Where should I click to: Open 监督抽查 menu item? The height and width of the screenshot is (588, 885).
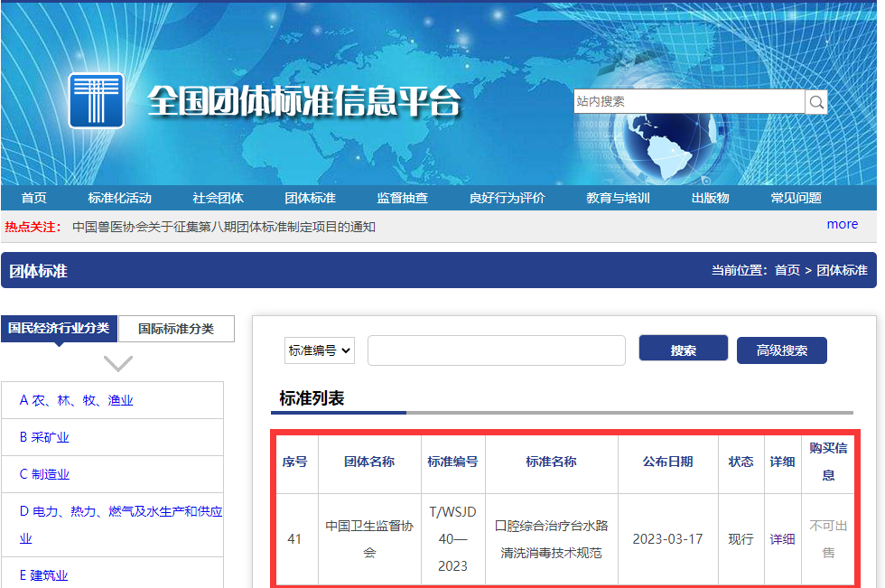pos(403,198)
